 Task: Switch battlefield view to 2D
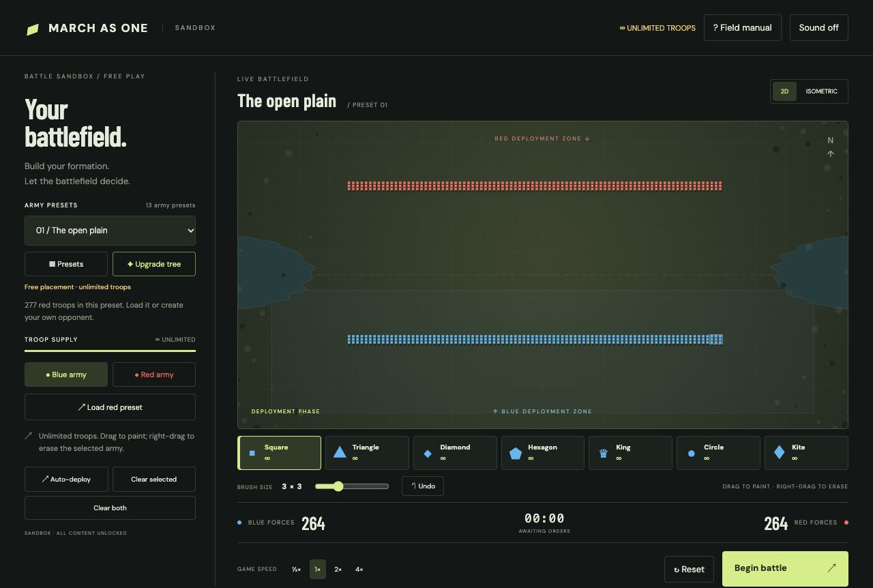(x=784, y=91)
